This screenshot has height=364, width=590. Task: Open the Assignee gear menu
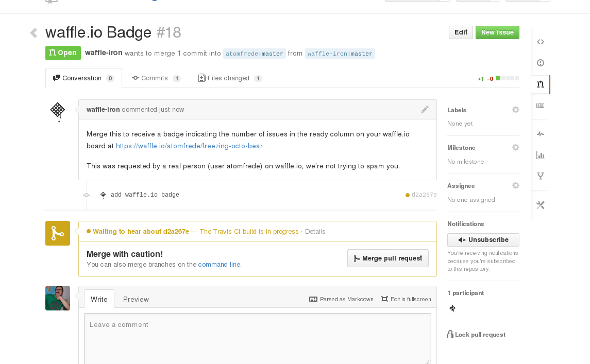pos(515,185)
